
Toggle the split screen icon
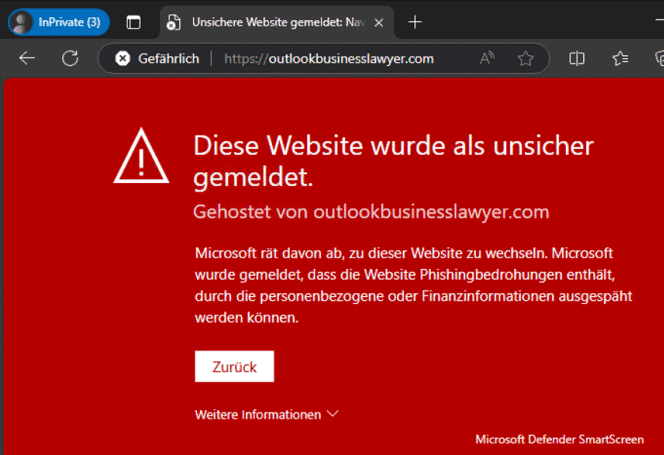pyautogui.click(x=577, y=58)
